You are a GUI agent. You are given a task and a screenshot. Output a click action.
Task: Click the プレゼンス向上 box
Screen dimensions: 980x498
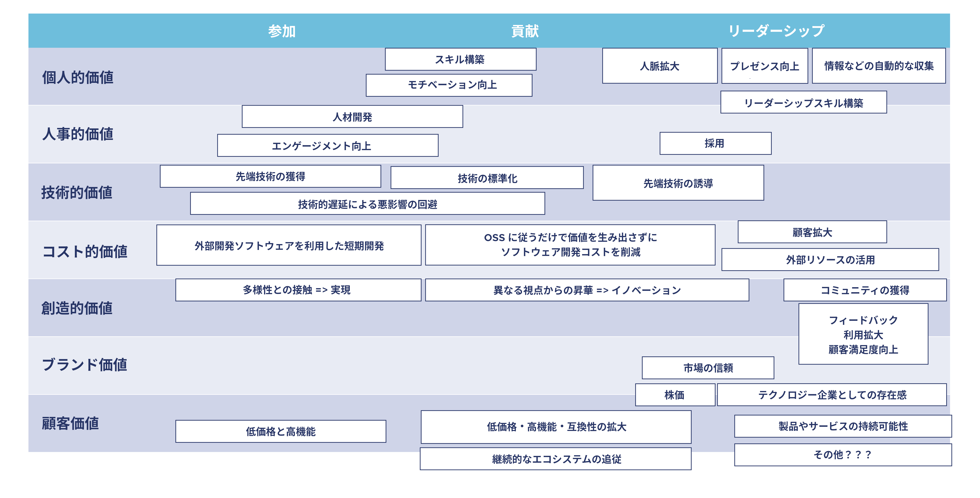coord(765,67)
